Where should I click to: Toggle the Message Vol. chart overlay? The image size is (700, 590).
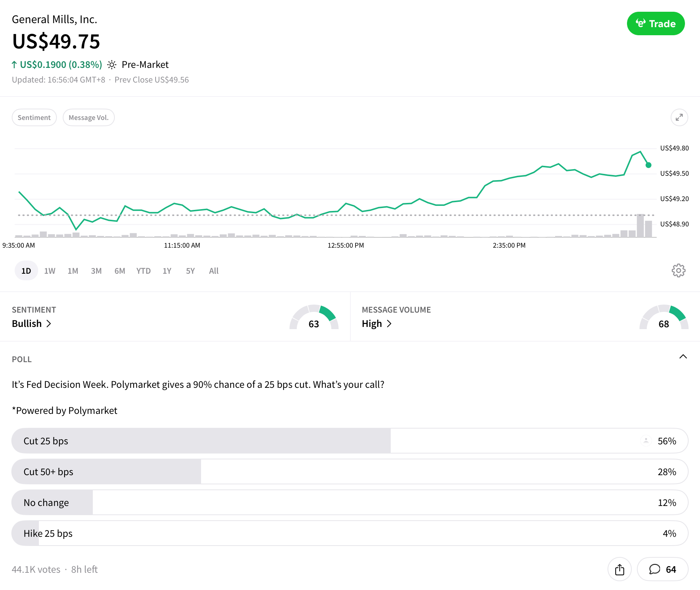click(x=88, y=118)
